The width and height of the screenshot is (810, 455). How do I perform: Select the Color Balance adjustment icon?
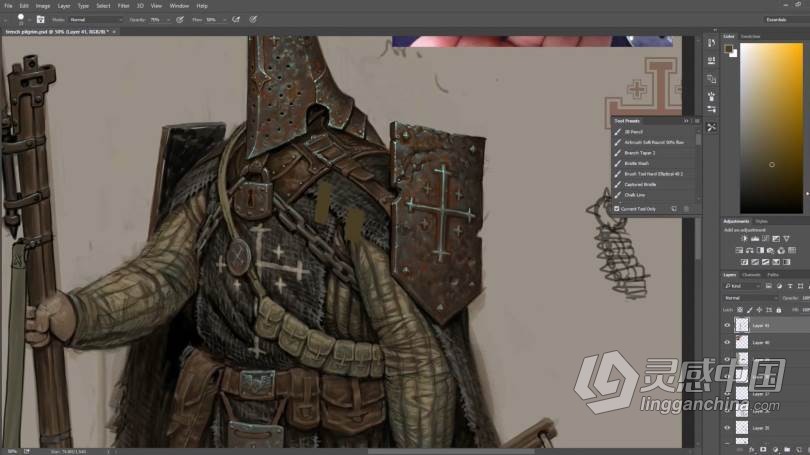(x=750, y=250)
